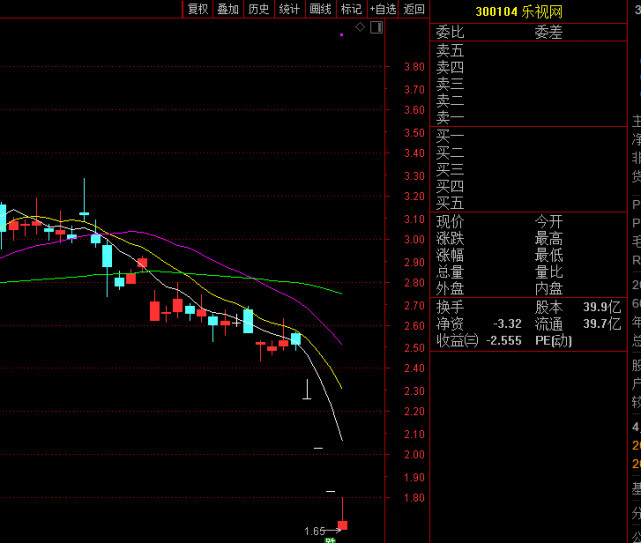Click the diamond icon above chart

[360, 27]
